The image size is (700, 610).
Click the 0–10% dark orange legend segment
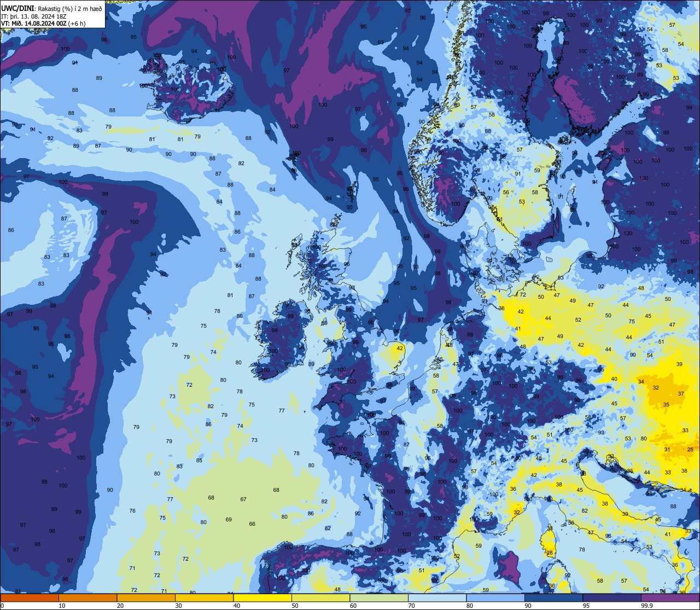point(30,597)
